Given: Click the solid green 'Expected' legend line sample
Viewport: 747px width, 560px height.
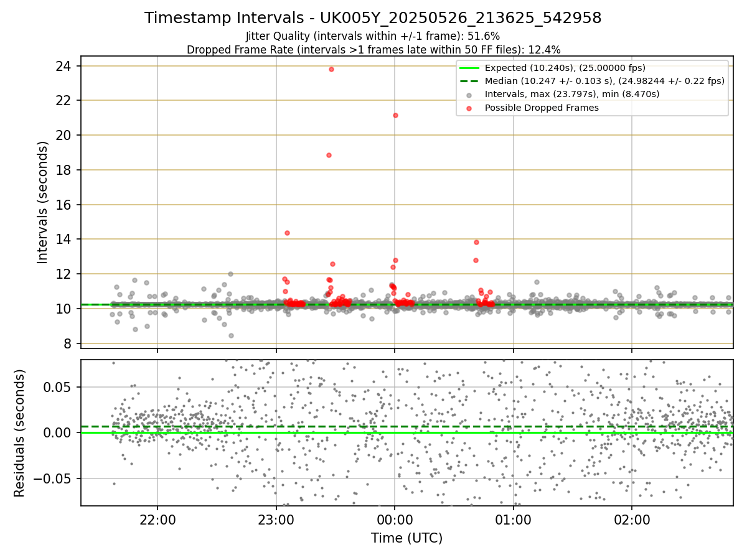Looking at the screenshot, I should tap(469, 68).
